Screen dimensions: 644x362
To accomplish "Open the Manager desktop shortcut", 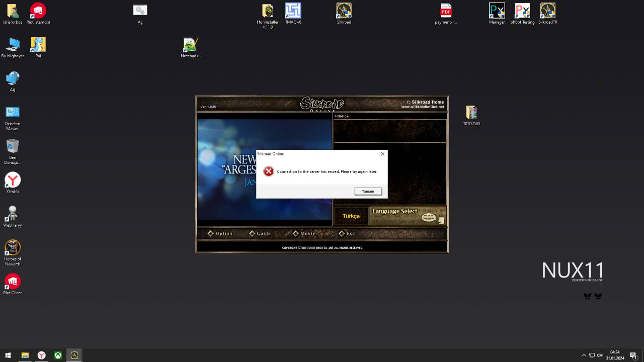I will (497, 14).
